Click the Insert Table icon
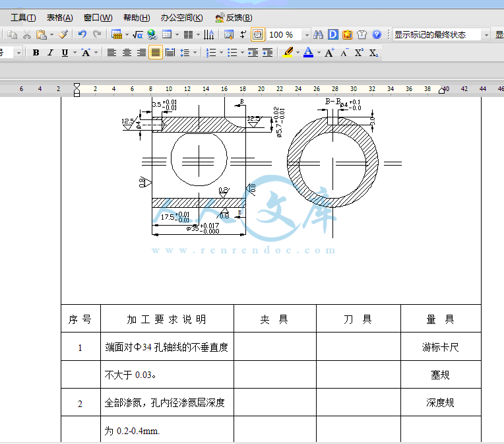This screenshot has width=504, height=444. pos(116,34)
